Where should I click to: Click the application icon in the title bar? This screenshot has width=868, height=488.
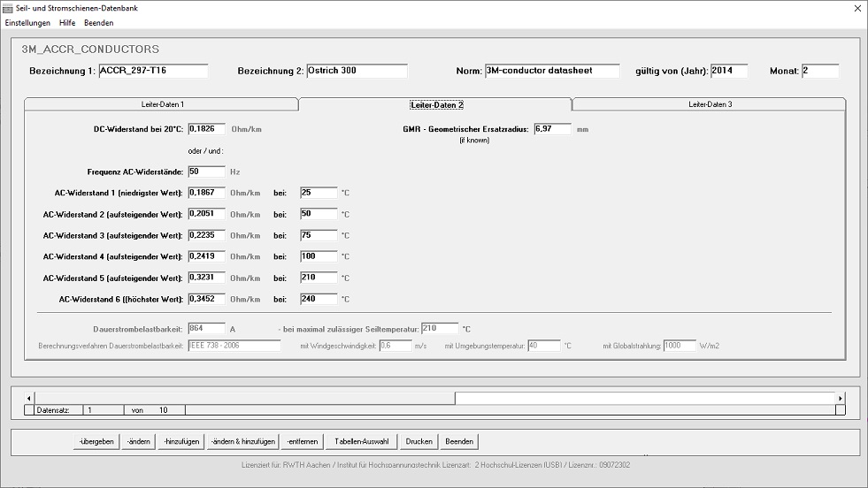(8, 8)
